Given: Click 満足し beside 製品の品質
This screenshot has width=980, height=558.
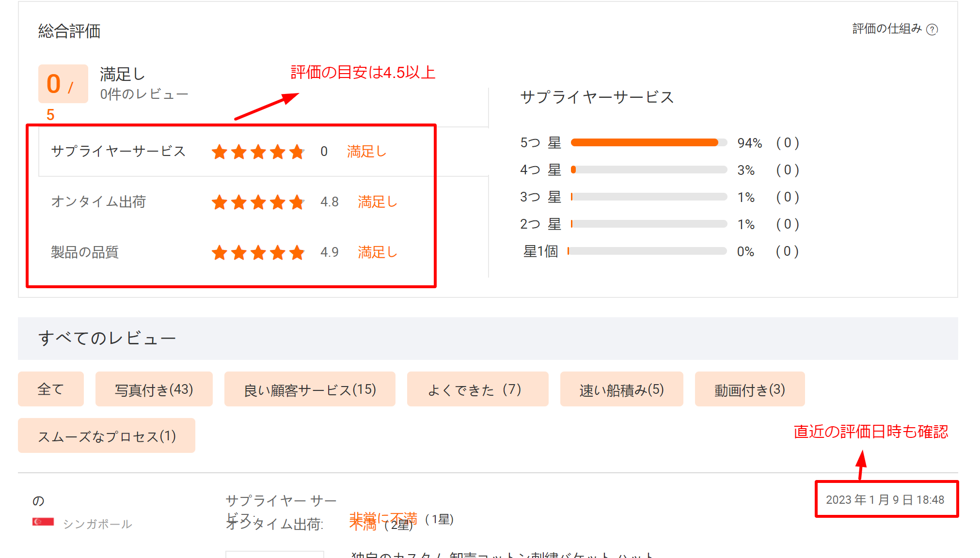Looking at the screenshot, I should (x=377, y=252).
